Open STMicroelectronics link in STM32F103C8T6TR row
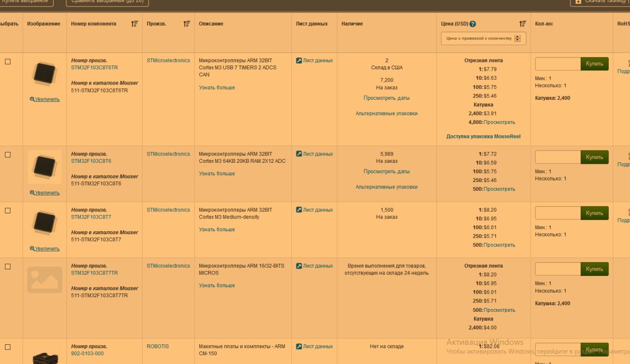 tap(168, 61)
